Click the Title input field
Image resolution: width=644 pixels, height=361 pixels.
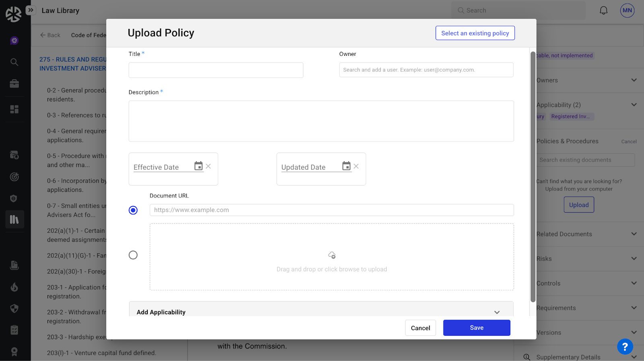[216, 70]
